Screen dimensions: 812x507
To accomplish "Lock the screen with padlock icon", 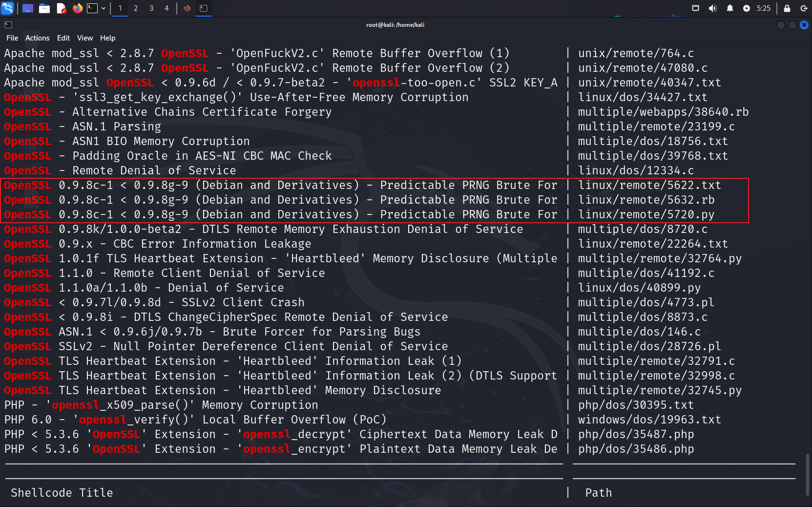I will click(787, 8).
